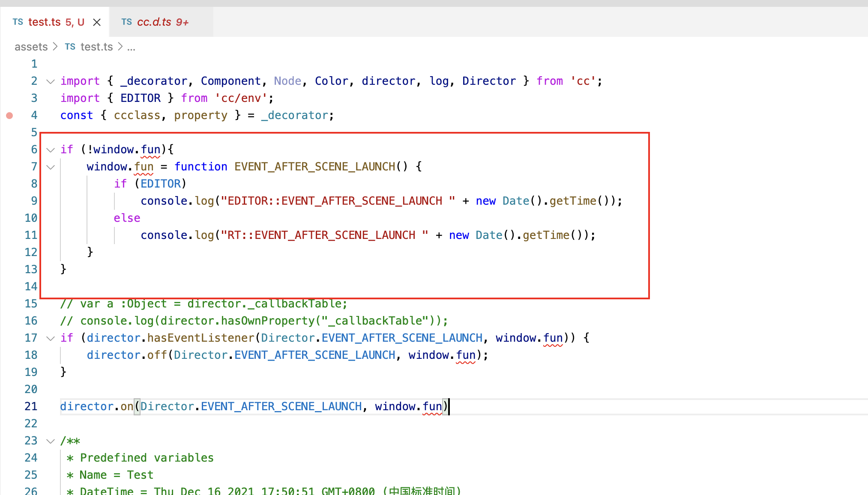
Task: Collapse the comment block at line 23
Action: click(x=51, y=441)
